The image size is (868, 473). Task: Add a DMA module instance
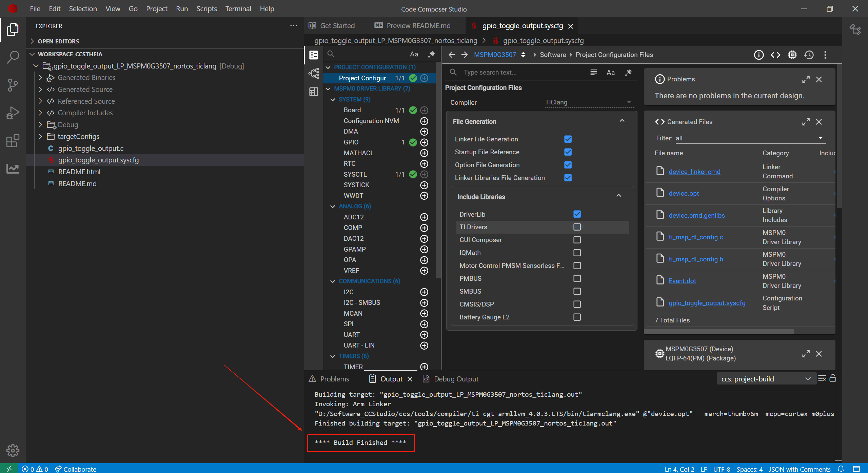point(424,132)
